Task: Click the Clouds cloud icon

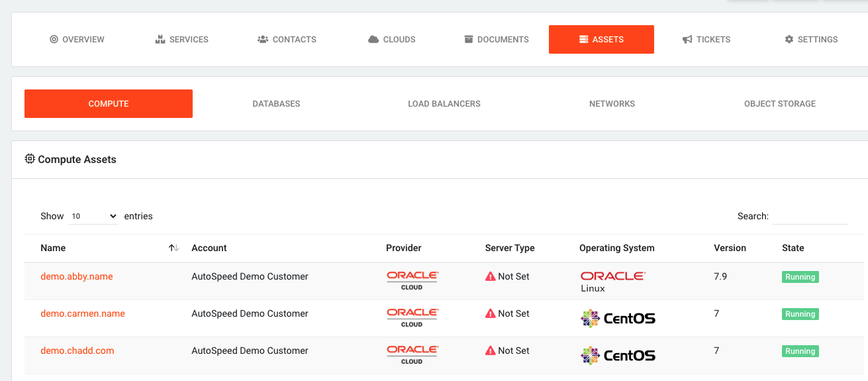Action: coord(373,39)
